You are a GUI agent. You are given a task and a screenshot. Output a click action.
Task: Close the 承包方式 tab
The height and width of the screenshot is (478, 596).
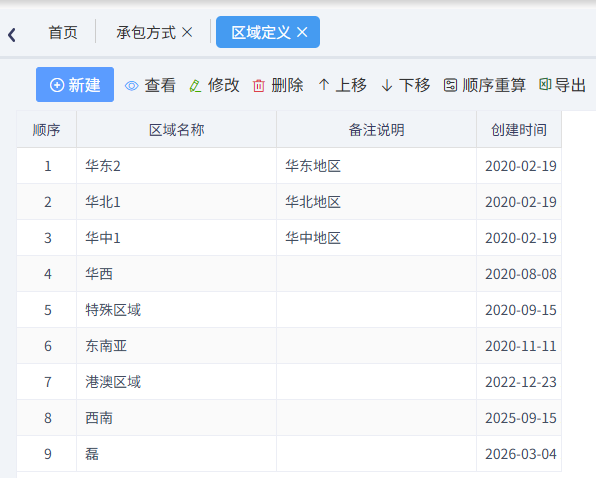click(187, 32)
